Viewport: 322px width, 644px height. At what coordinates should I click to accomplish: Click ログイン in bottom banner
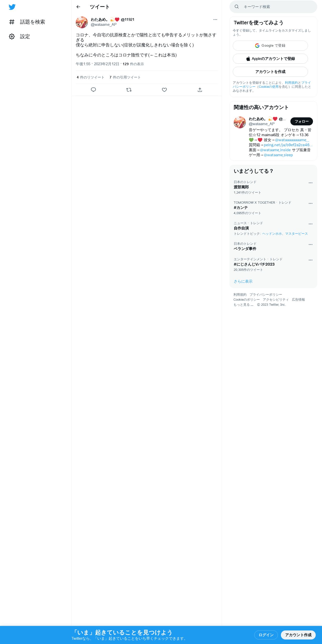[266, 635]
